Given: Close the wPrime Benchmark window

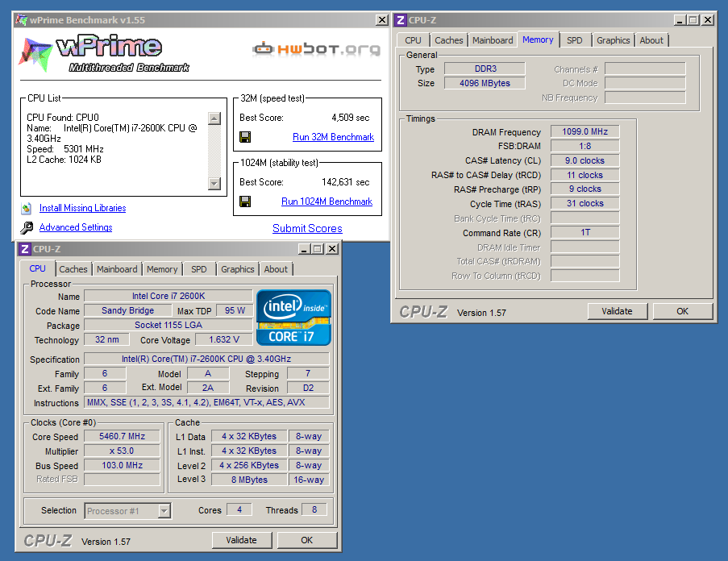Looking at the screenshot, I should (x=381, y=20).
